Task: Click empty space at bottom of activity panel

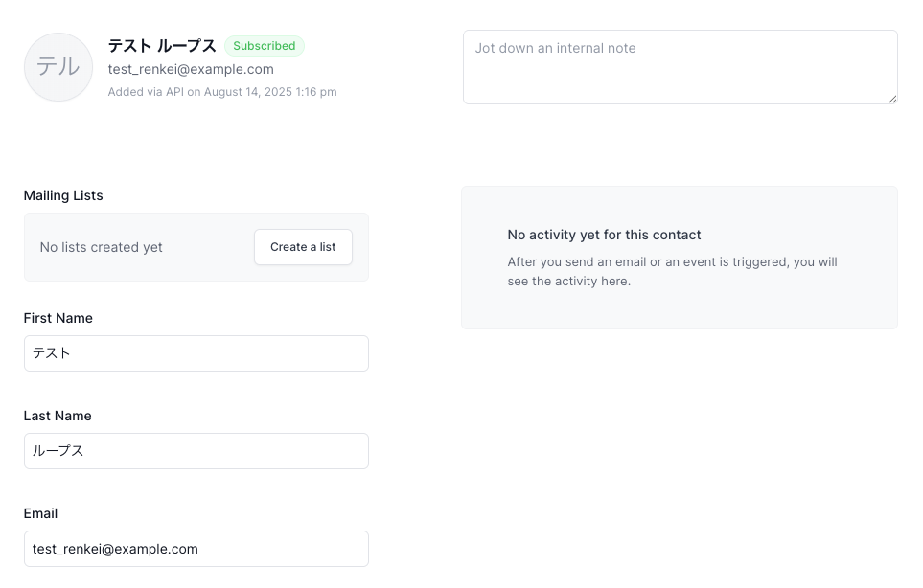Action: (680, 308)
